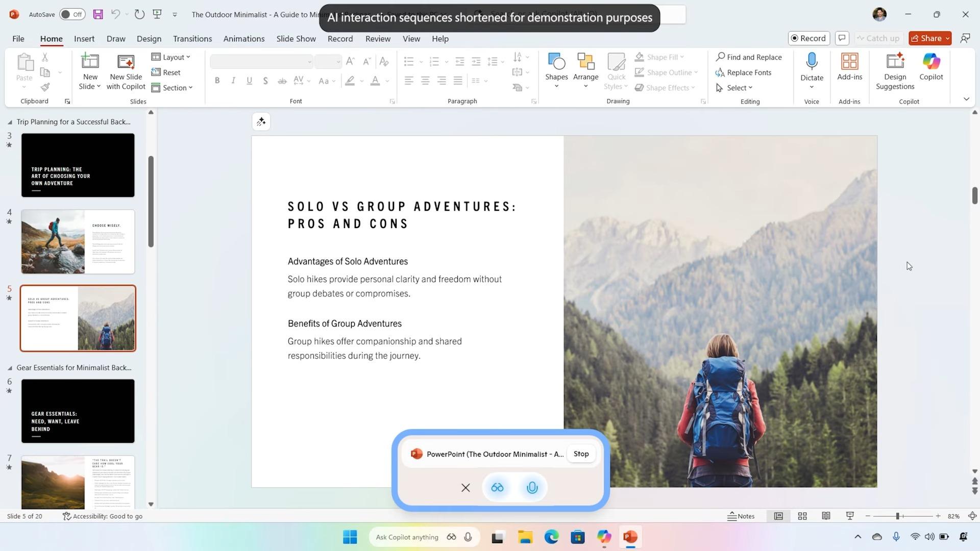Click the Design Suggestions icon

[x=894, y=69]
